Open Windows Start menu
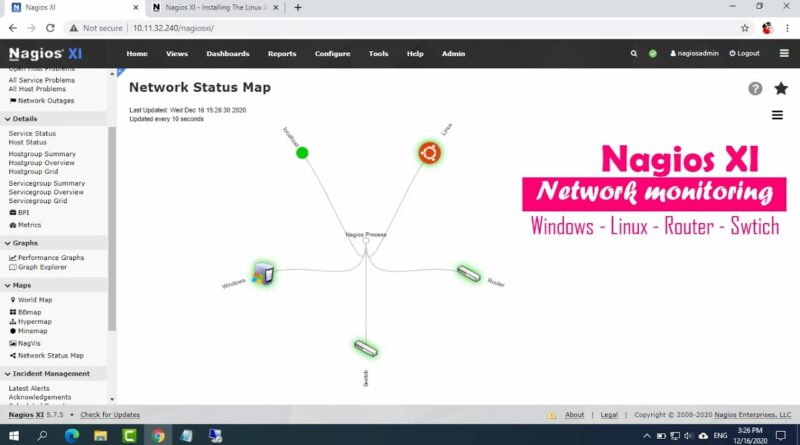Image resolution: width=800 pixels, height=445 pixels. 14,435
